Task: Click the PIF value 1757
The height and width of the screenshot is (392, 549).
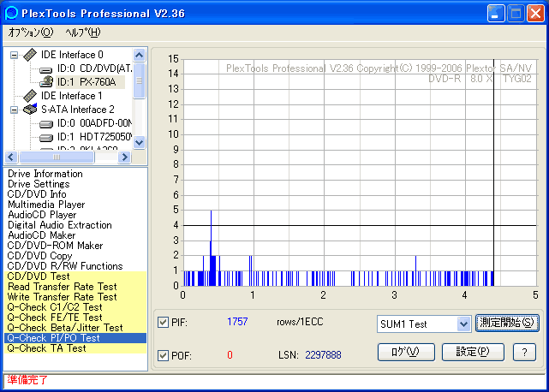Action: tap(237, 322)
